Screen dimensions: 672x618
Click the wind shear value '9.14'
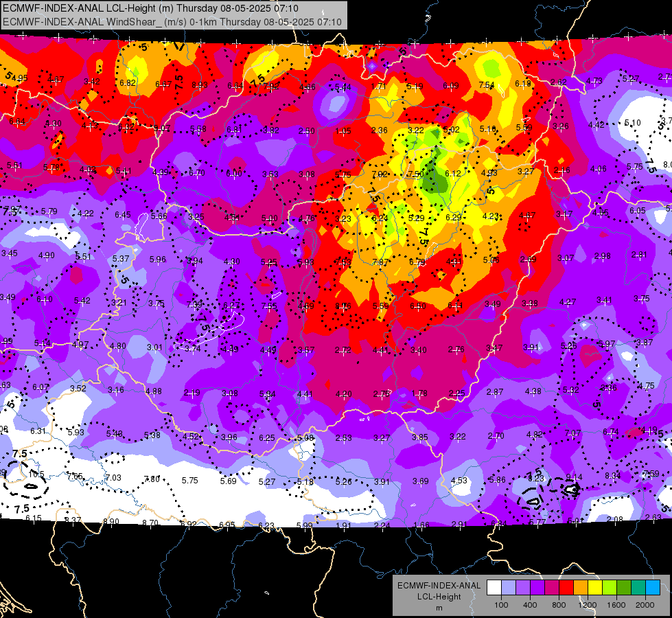(575, 477)
